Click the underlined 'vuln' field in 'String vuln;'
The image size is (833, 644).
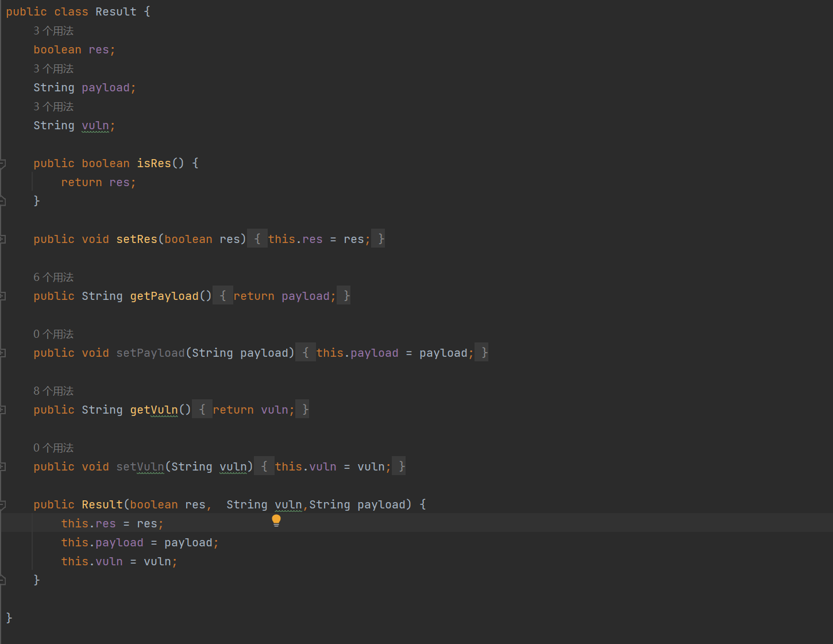(95, 126)
